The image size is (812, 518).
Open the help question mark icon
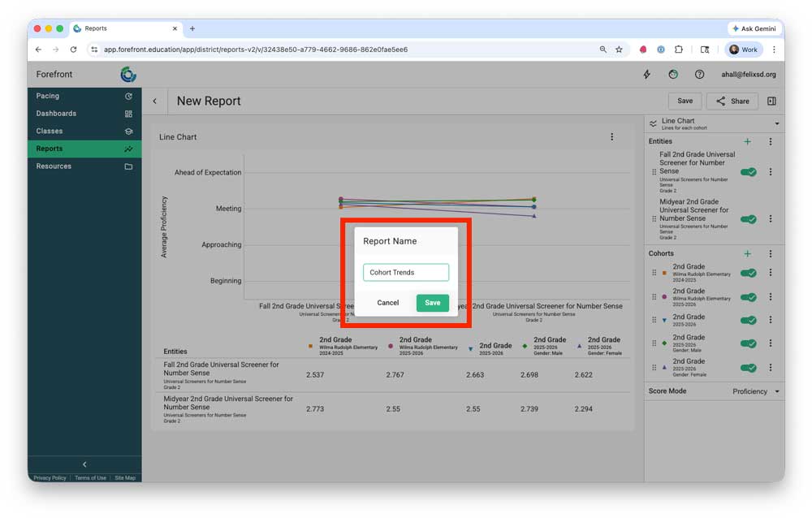(x=699, y=75)
